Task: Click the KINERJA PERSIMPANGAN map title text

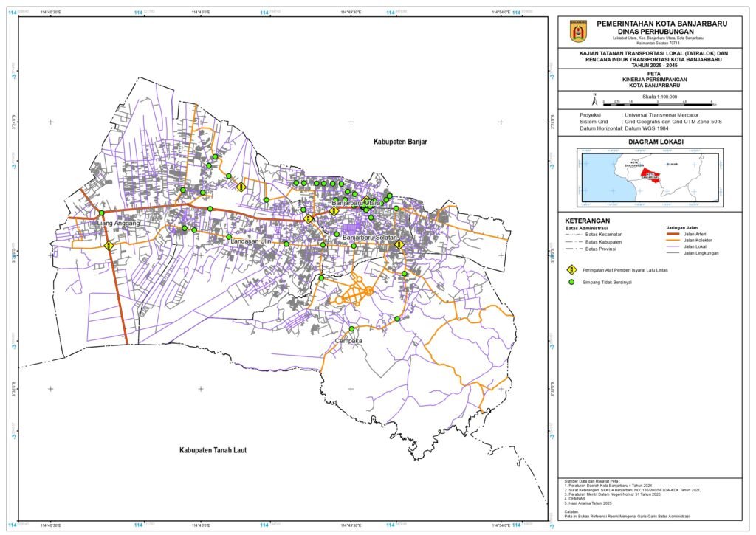Action: (654, 80)
